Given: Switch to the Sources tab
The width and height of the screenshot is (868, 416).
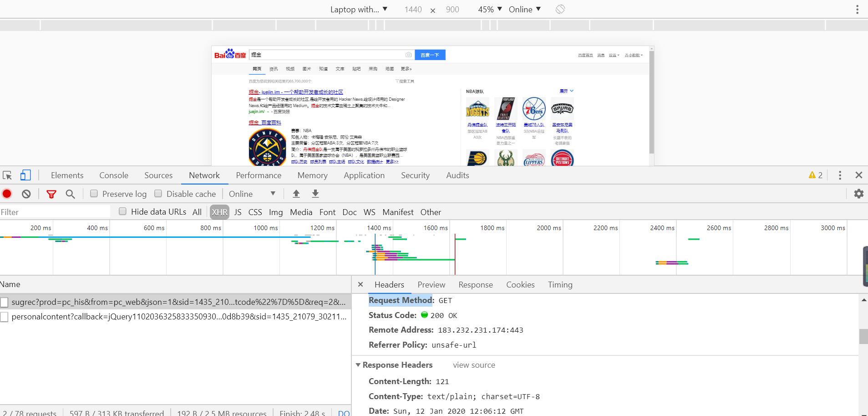Looking at the screenshot, I should coord(158,175).
